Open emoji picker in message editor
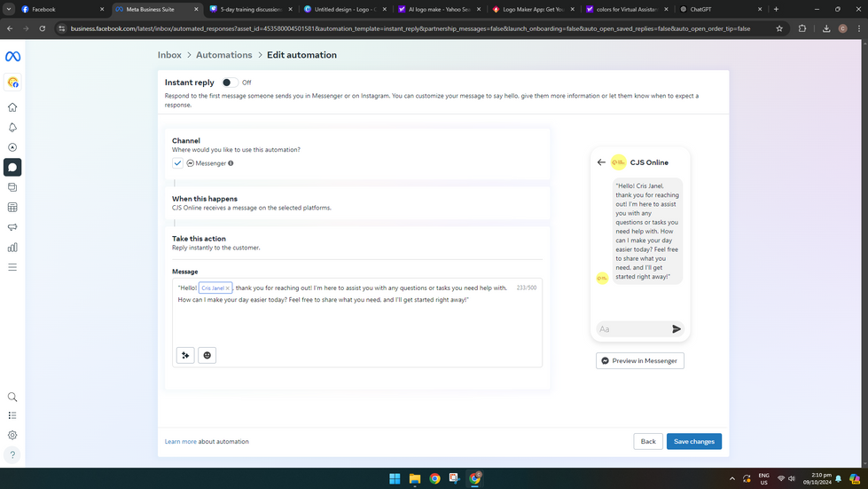Viewport: 868px width, 489px height. point(207,356)
